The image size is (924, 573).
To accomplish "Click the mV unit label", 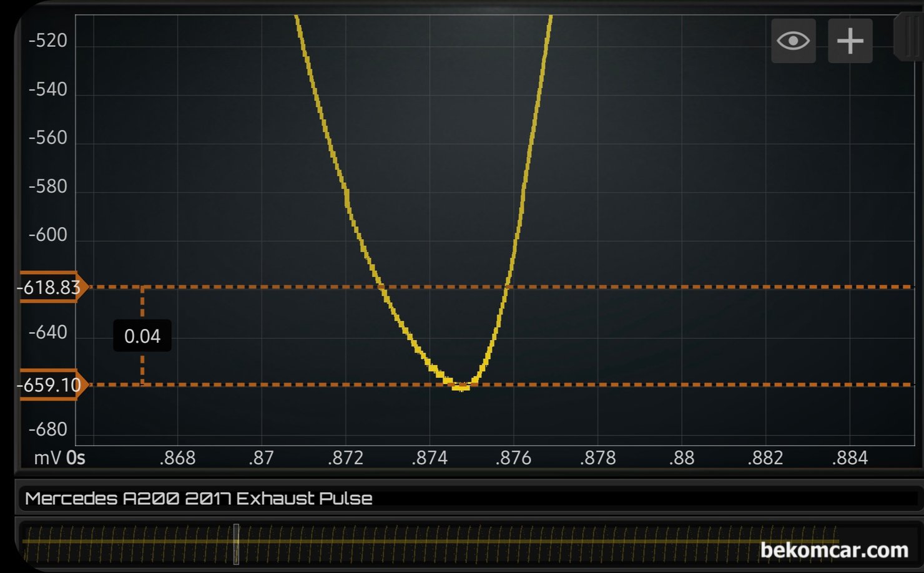I will click(47, 458).
